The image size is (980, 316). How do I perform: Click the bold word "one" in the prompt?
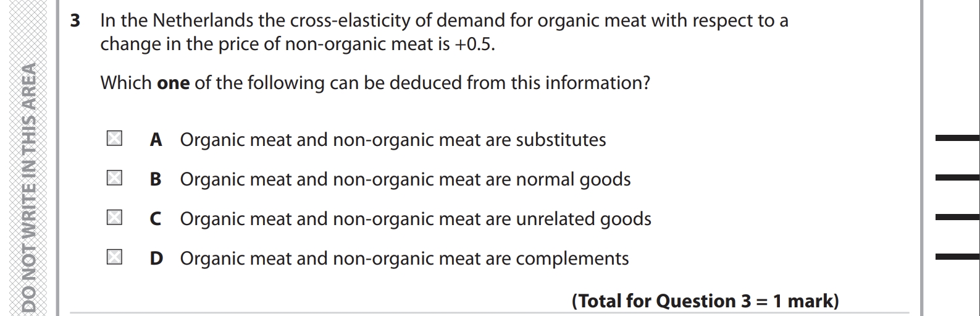(174, 83)
